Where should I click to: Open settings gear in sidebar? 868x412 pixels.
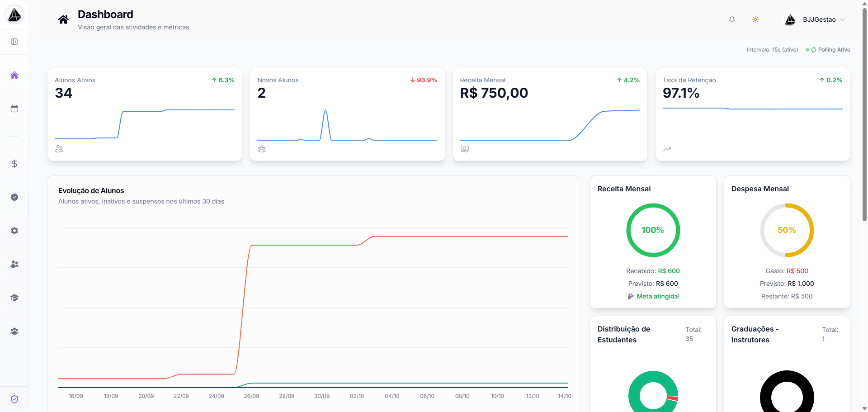(x=14, y=231)
